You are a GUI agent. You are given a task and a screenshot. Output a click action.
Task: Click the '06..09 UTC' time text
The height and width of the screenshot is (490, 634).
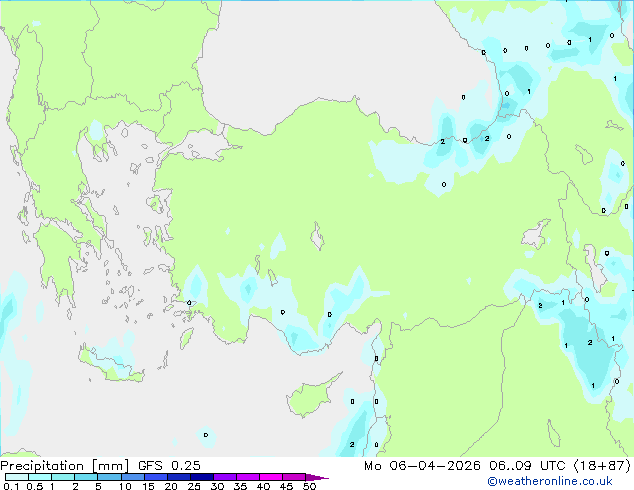point(527,466)
